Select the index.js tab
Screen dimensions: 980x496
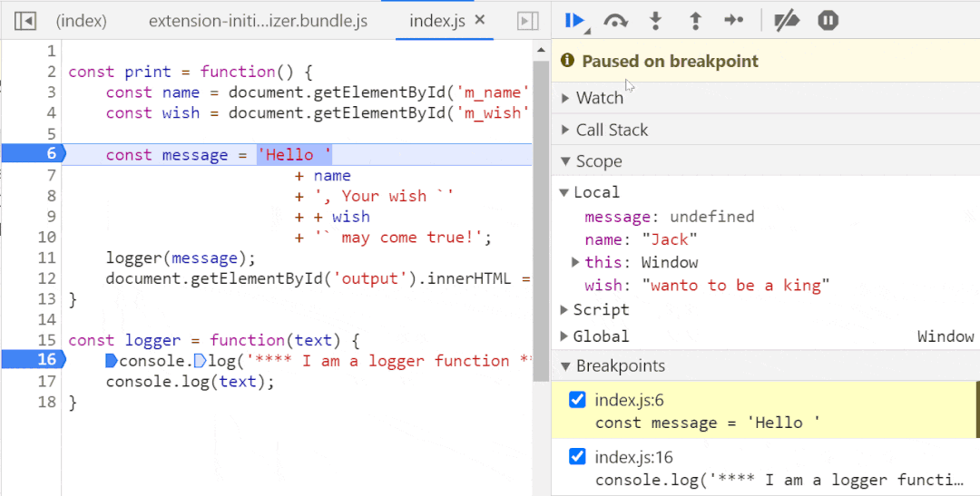(436, 21)
